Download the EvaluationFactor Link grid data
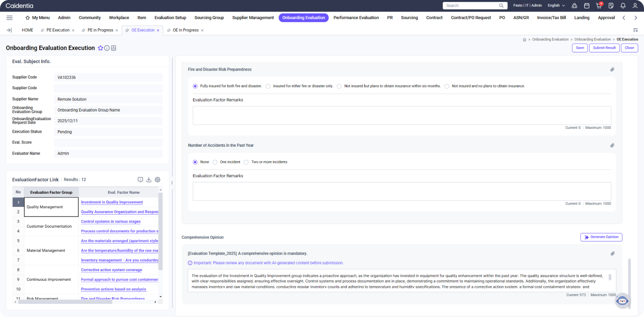This screenshot has height=317, width=644. point(149,179)
